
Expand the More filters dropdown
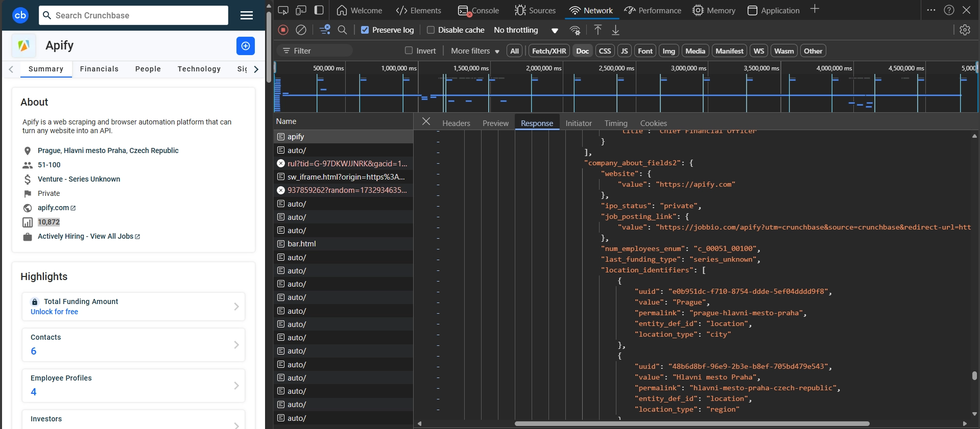pyautogui.click(x=475, y=51)
